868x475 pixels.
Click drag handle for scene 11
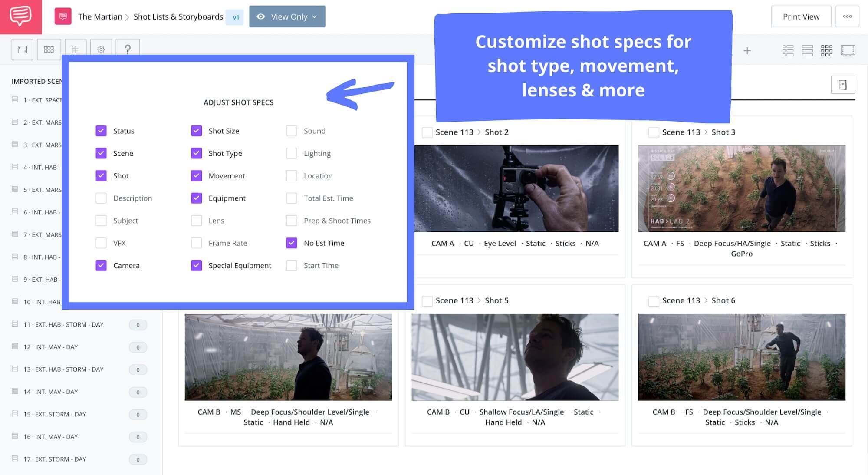click(15, 324)
